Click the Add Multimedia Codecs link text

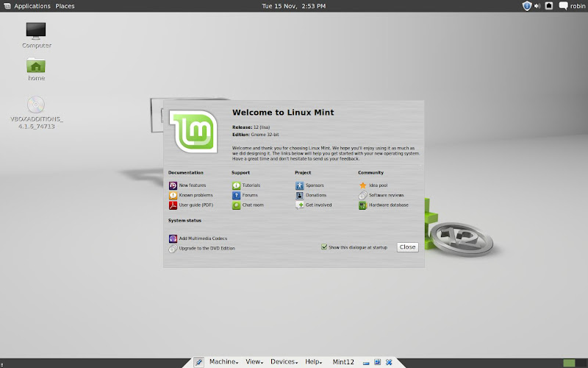coord(203,238)
